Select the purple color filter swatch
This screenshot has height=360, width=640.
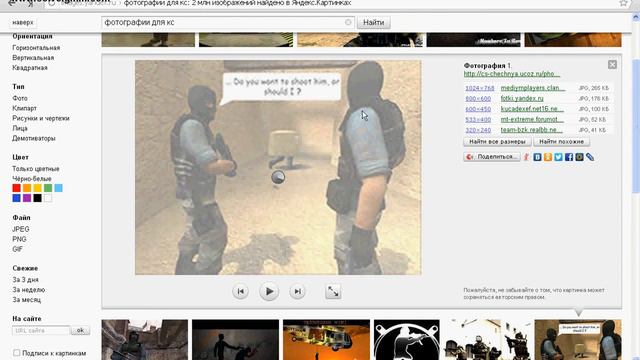pos(27,198)
